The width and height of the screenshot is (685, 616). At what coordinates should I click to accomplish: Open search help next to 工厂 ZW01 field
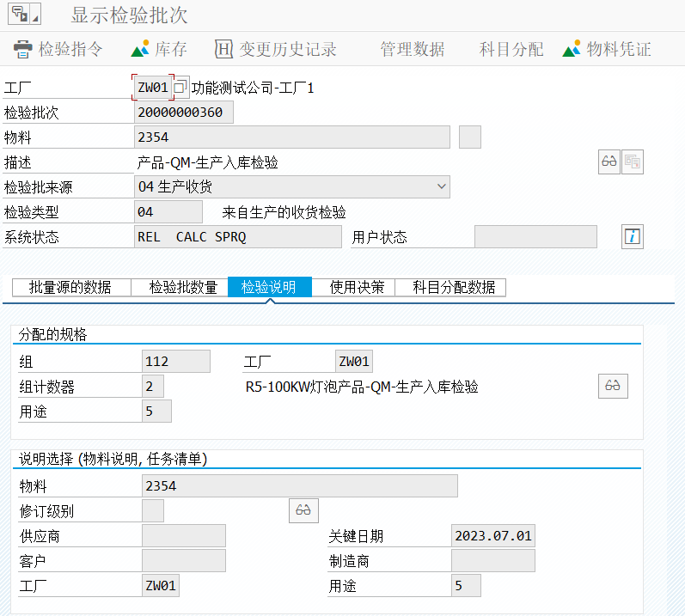180,88
